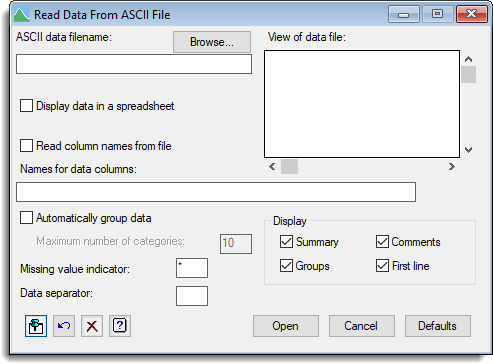Click the ASCII data filename input field
Viewport: 493px width, 364px height.
click(134, 64)
